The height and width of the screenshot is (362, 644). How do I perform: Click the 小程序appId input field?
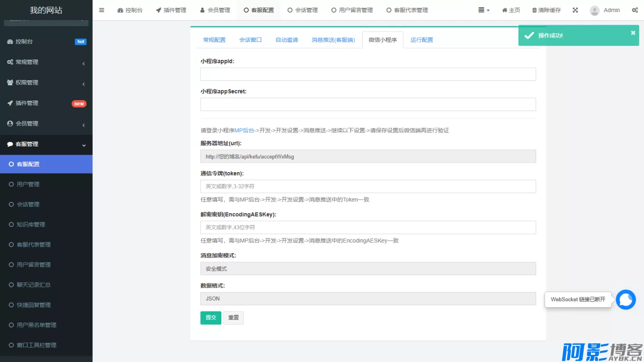[368, 74]
